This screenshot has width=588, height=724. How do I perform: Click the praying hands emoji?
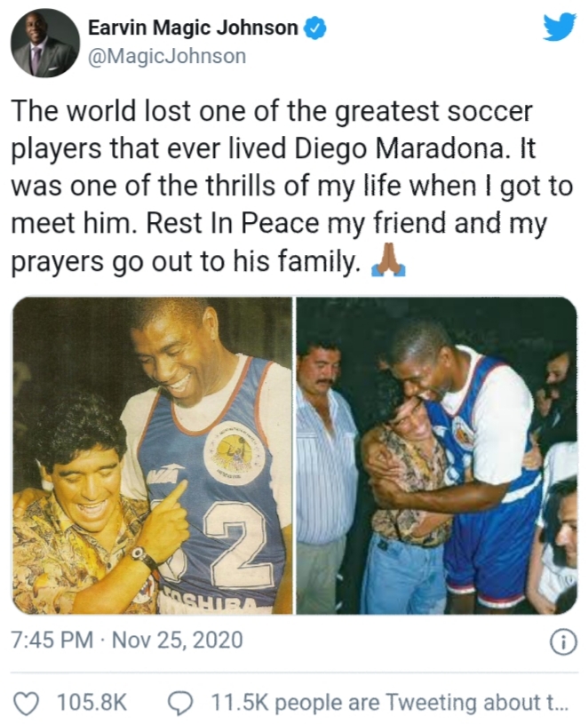coord(387,262)
